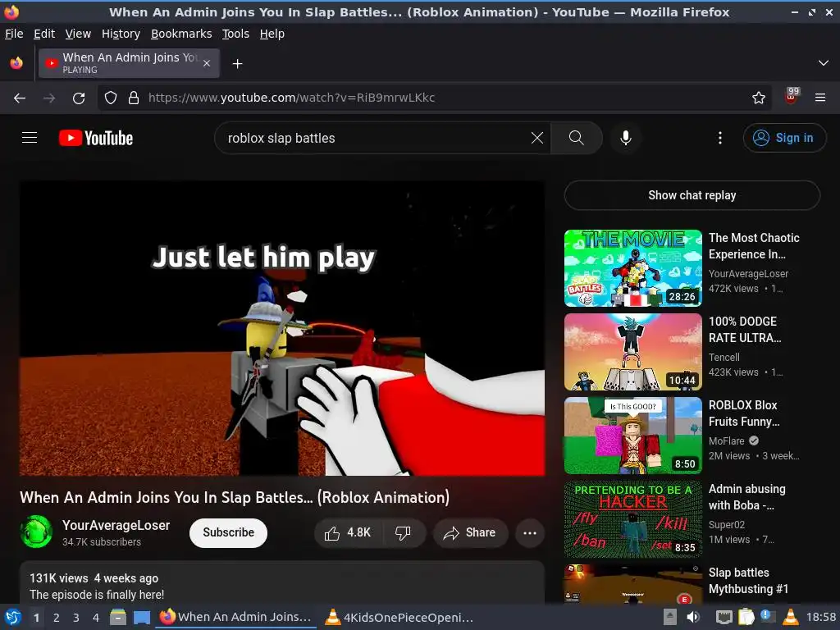Select the When An Admin Joins tab
The height and width of the screenshot is (630, 840).
129,63
